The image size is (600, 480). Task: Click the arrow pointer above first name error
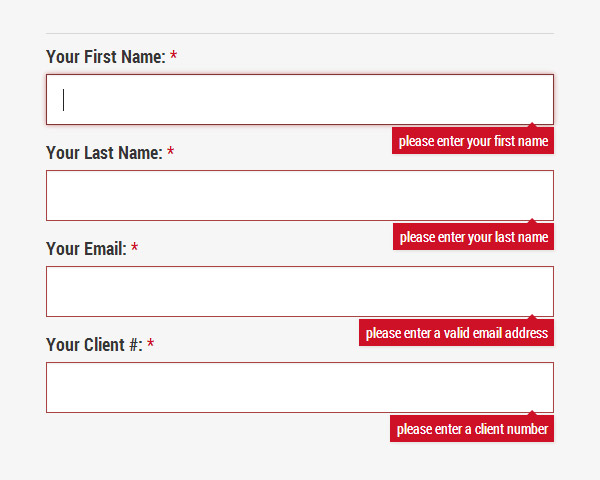[x=532, y=125]
